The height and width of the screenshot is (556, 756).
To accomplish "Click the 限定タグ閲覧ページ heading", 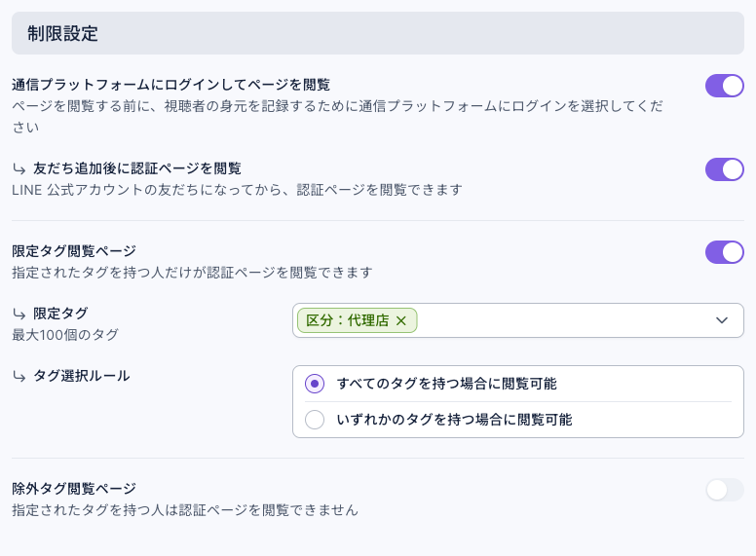I will pos(74,250).
